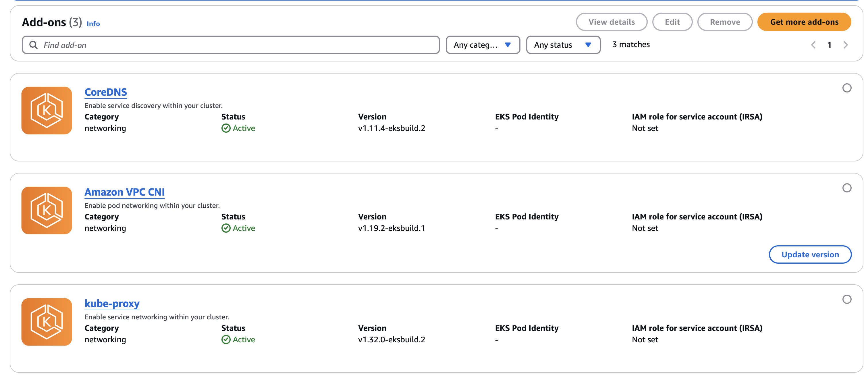Open the CoreDNS add-on link
The height and width of the screenshot is (382, 868).
click(105, 92)
